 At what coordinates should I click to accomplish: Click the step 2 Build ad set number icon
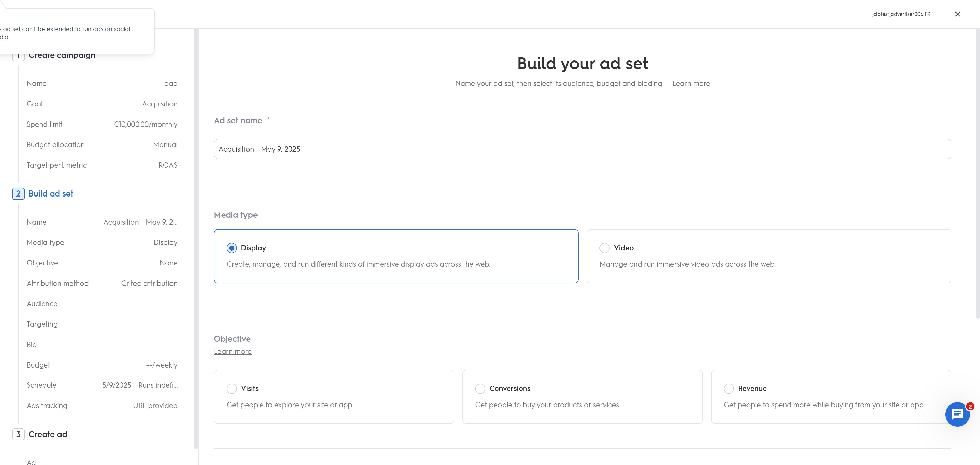coord(18,194)
